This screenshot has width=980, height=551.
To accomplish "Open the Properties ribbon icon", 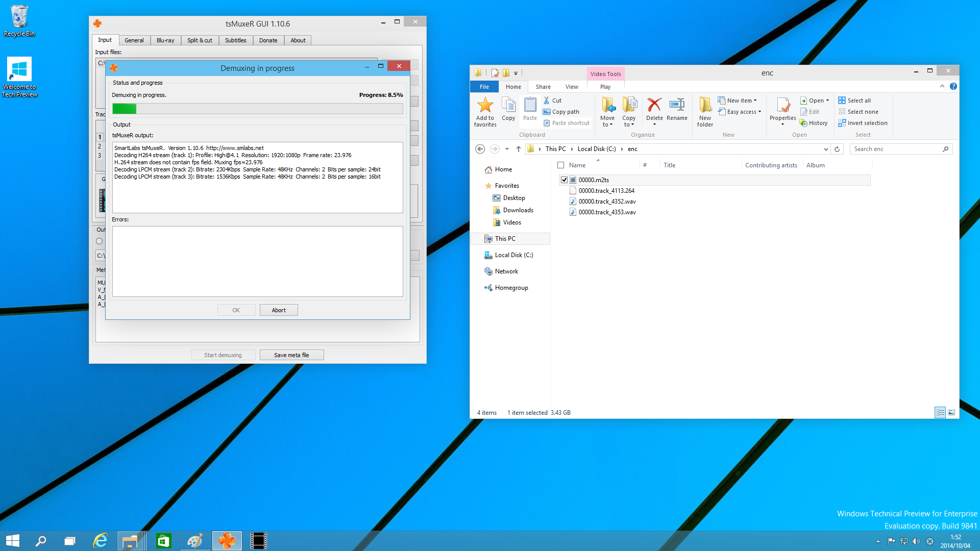I will [x=782, y=105].
